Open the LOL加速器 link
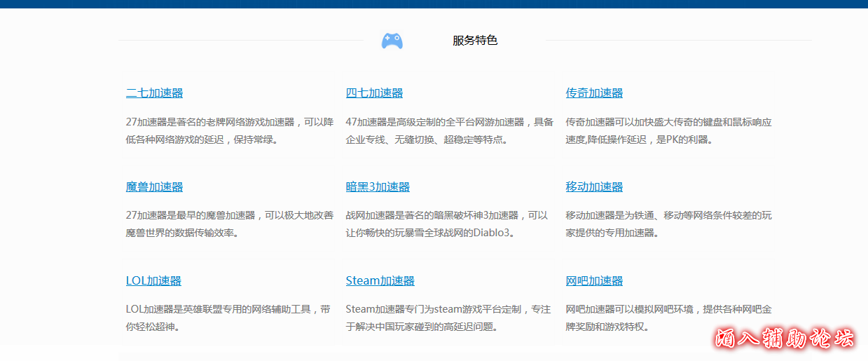Image resolution: width=868 pixels, height=361 pixels. (x=153, y=281)
